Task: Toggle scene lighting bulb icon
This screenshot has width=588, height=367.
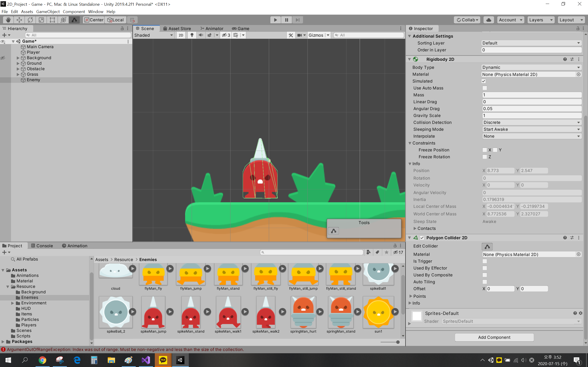Action: click(192, 35)
